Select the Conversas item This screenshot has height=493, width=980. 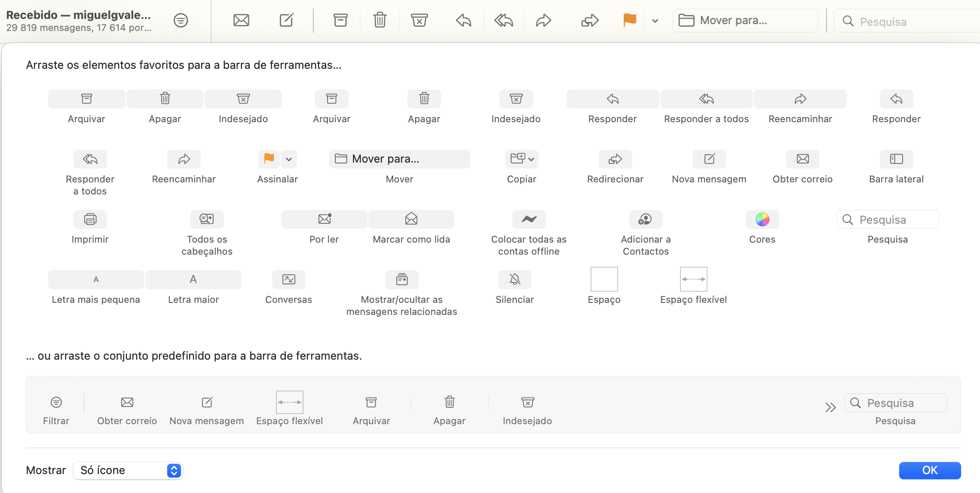coord(289,280)
